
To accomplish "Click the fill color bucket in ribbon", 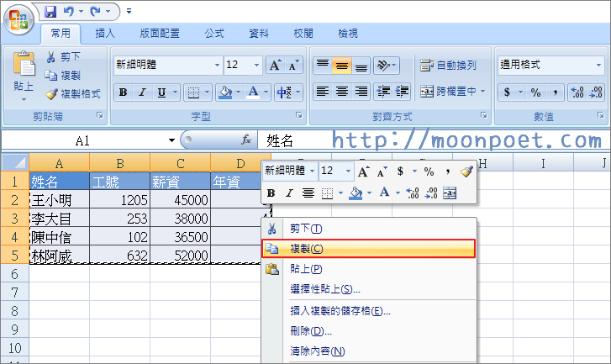I will 224,92.
